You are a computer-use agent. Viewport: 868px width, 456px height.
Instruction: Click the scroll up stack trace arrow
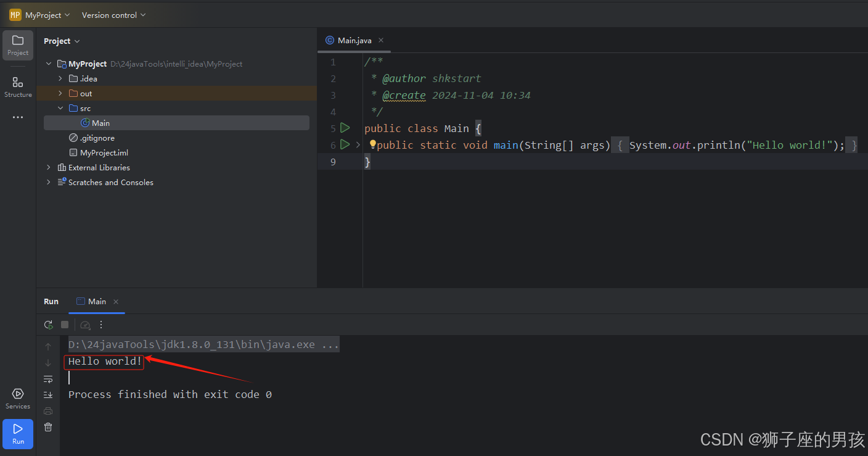point(48,347)
